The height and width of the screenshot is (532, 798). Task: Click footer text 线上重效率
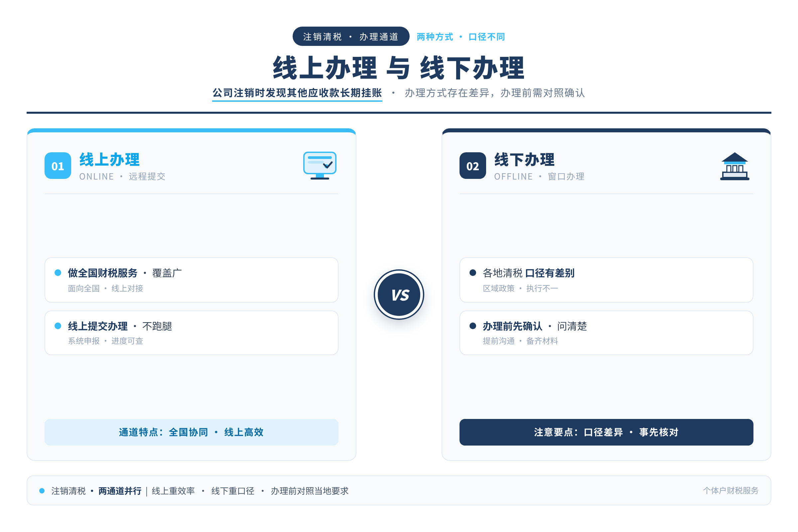[x=173, y=491]
